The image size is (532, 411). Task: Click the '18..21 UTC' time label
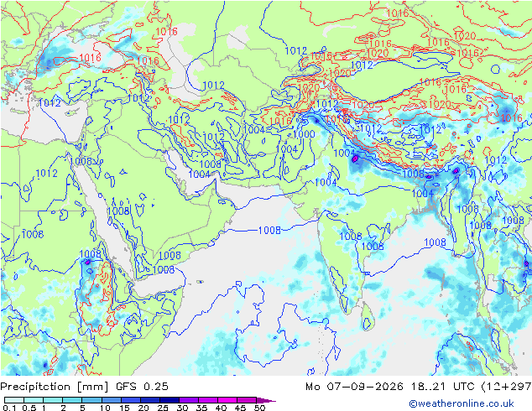click(443, 387)
